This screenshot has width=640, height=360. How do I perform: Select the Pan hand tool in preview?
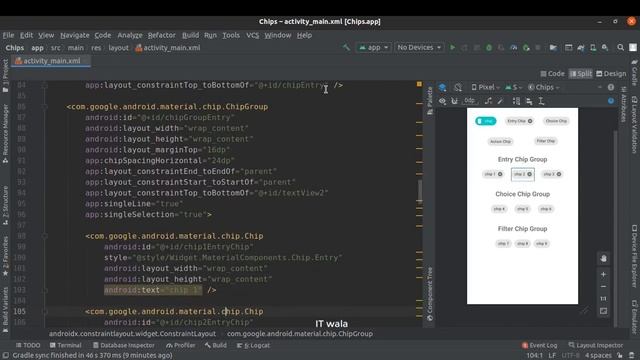coord(603,258)
